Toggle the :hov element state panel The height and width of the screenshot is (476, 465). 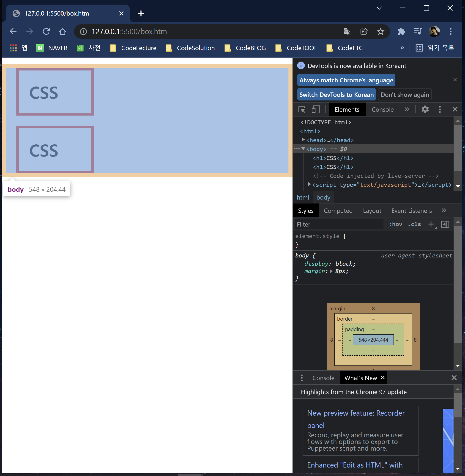click(x=395, y=224)
